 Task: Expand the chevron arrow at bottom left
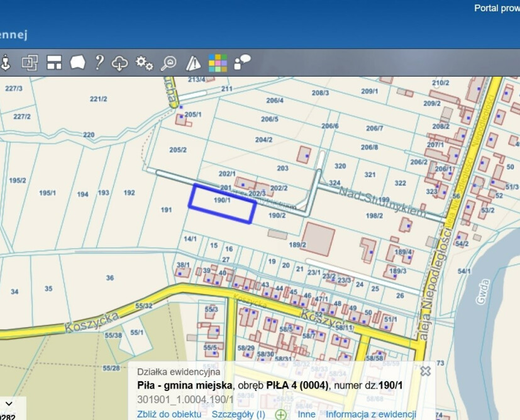(x=9, y=404)
